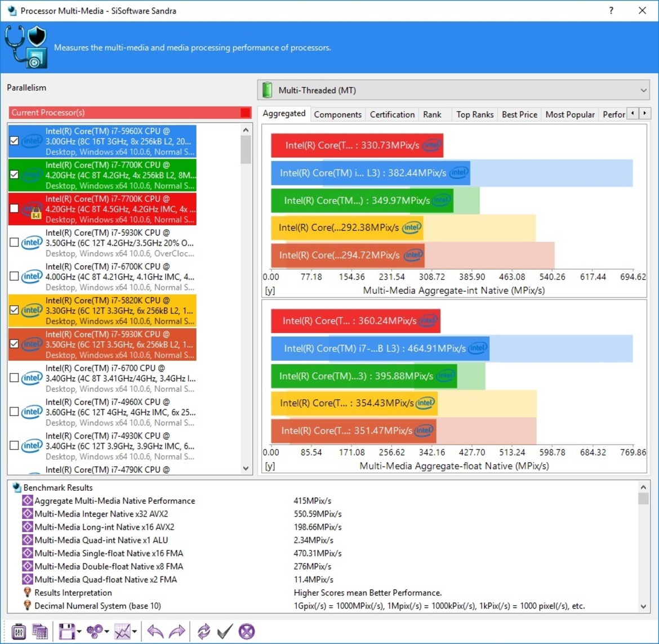
Task: Click the options sliders icon in bottom toolbar
Action: tap(19, 632)
